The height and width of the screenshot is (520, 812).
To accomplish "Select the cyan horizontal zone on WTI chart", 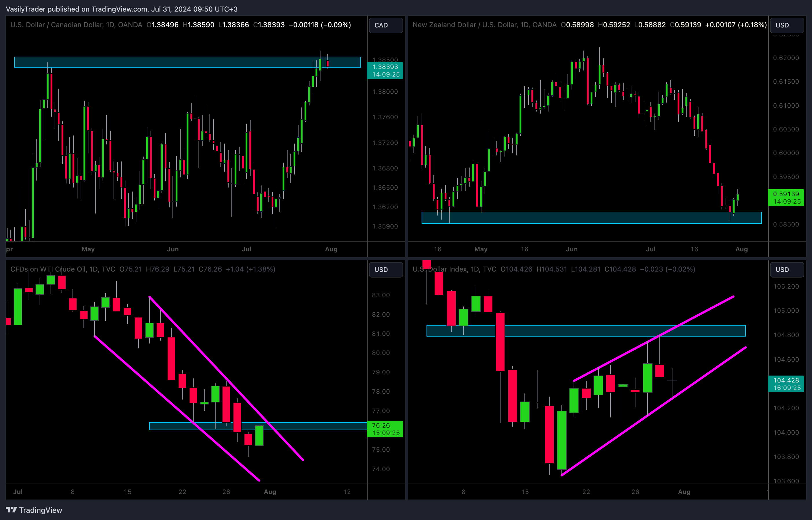I will 258,426.
